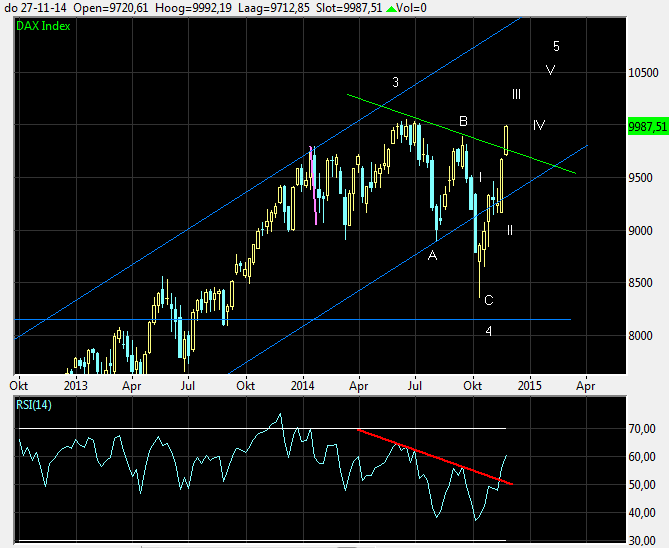Viewport: 669px width, 548px height.
Task: Select the wave label C at October low
Action: click(488, 300)
